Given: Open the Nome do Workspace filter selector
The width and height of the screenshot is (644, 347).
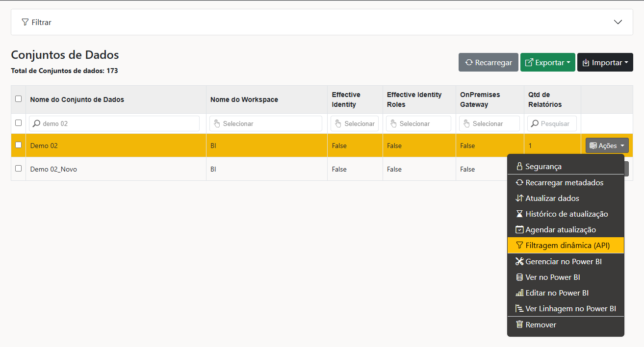Looking at the screenshot, I should pyautogui.click(x=266, y=124).
